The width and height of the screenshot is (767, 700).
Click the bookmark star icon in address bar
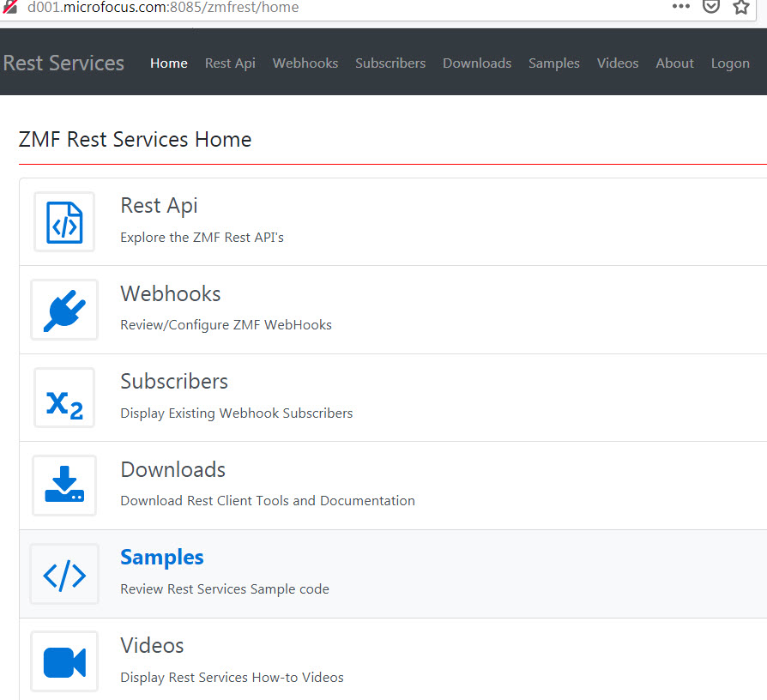pyautogui.click(x=741, y=7)
